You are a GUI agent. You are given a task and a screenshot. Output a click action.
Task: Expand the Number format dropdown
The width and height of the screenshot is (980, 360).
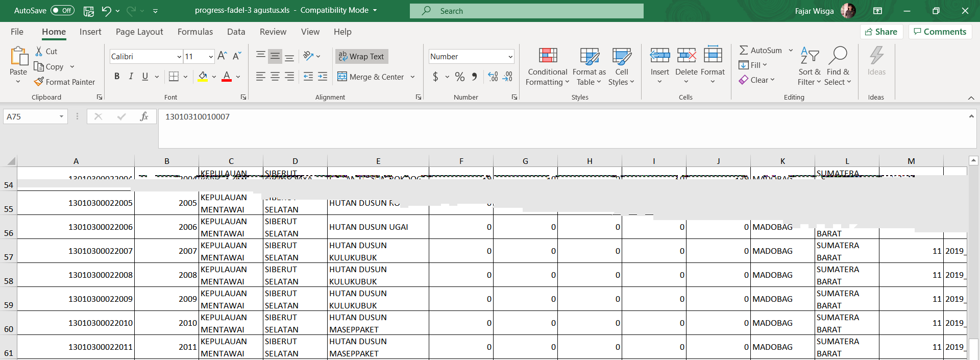pyautogui.click(x=510, y=57)
